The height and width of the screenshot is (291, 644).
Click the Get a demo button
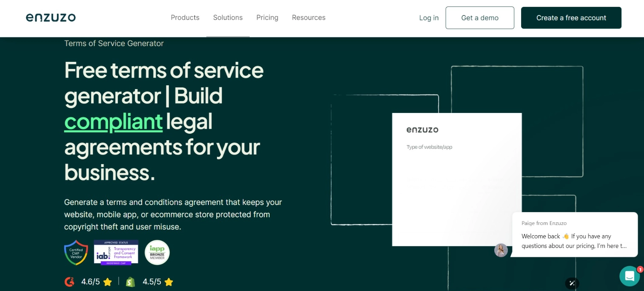tap(480, 18)
